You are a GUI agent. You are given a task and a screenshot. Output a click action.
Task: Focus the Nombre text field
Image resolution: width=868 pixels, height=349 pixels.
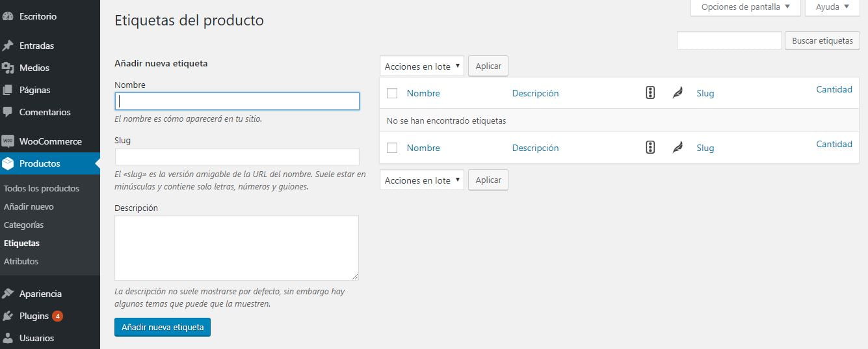(237, 101)
